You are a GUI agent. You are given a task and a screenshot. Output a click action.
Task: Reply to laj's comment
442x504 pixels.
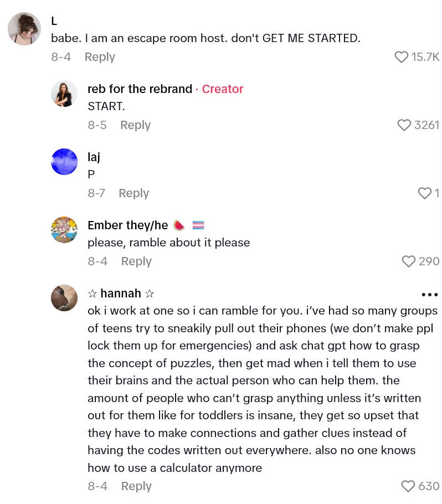click(133, 193)
